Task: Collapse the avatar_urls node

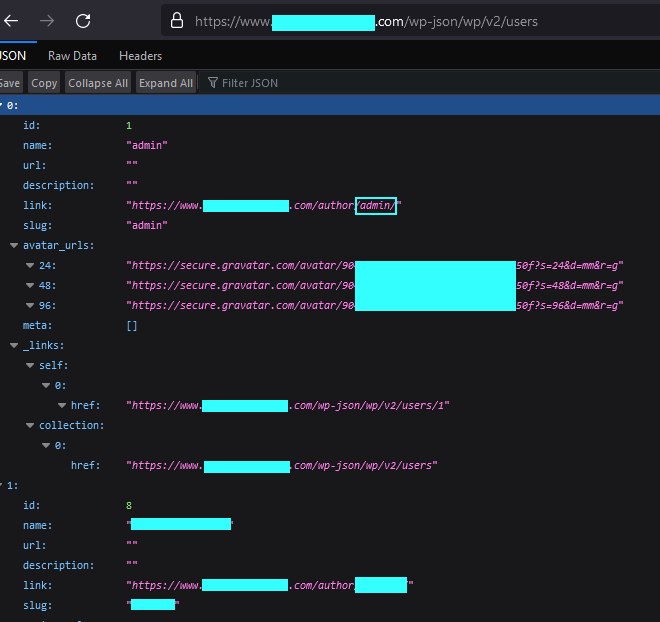Action: pyautogui.click(x=14, y=245)
